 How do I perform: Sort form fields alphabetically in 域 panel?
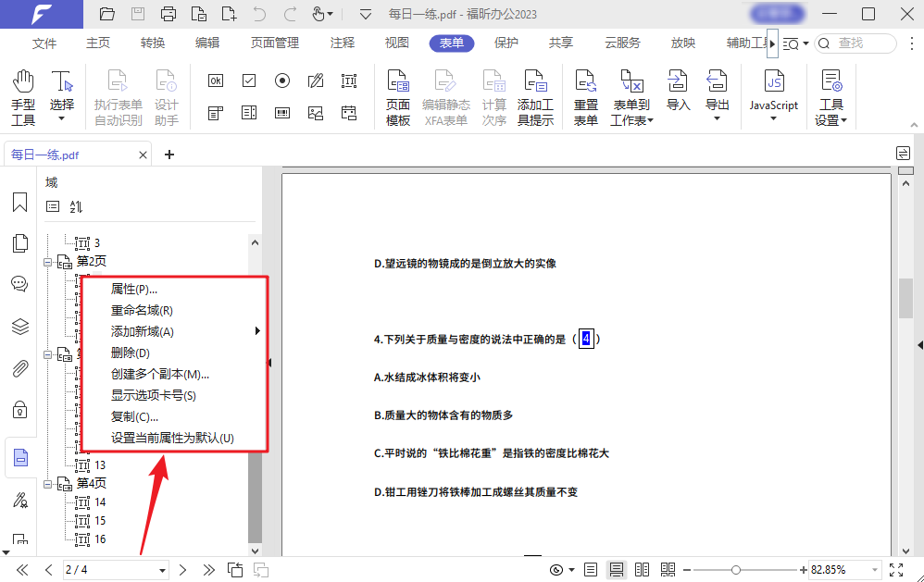(76, 206)
